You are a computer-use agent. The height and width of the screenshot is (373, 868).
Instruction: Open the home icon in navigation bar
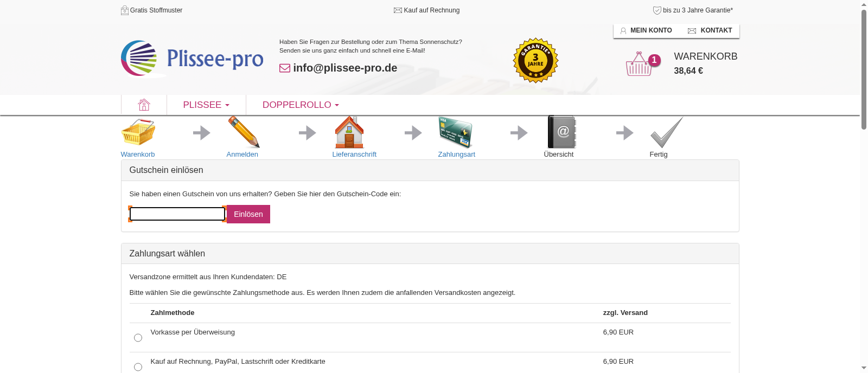[144, 105]
